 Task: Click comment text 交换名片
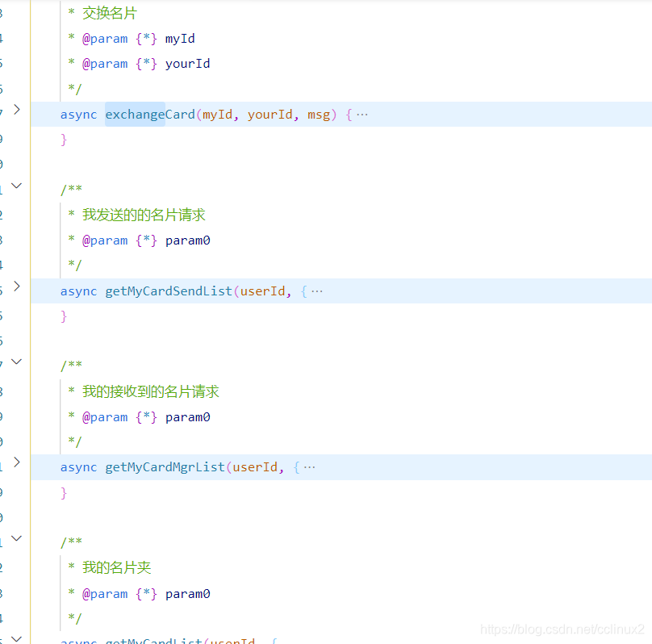pos(110,13)
